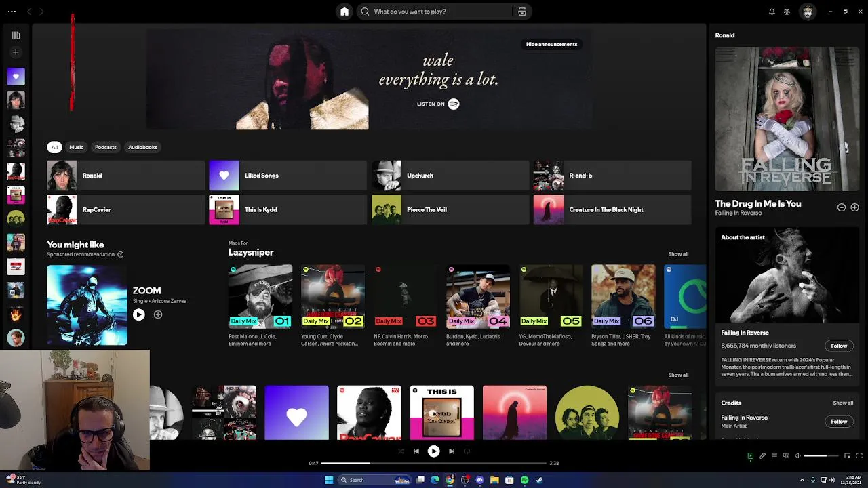Open Pierce The Veil sidebar thumbnail

pyautogui.click(x=16, y=219)
